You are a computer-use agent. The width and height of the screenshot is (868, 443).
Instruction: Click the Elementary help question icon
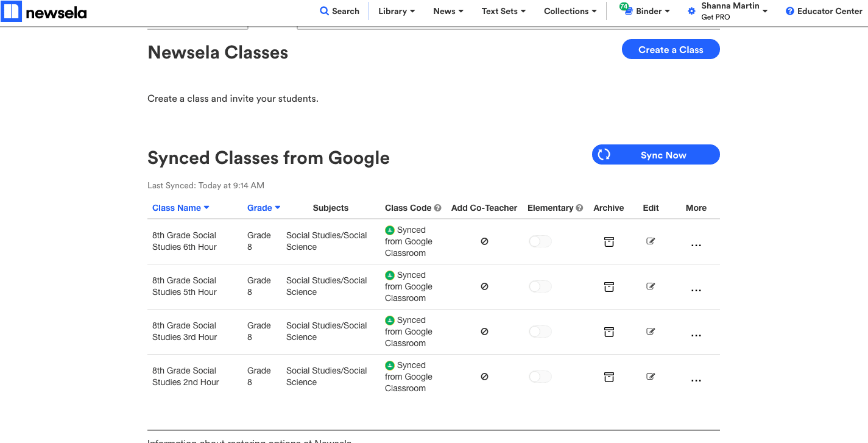click(x=579, y=208)
